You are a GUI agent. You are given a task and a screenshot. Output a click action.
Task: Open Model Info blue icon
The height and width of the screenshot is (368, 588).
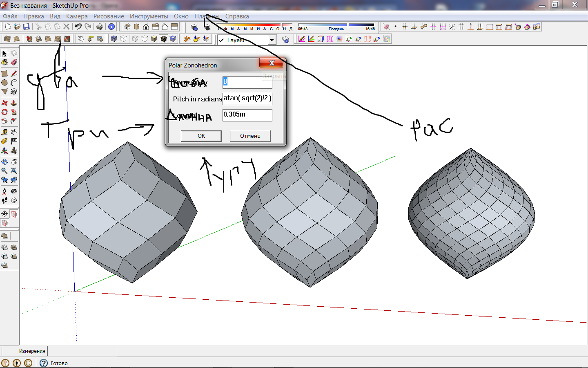pos(111,27)
